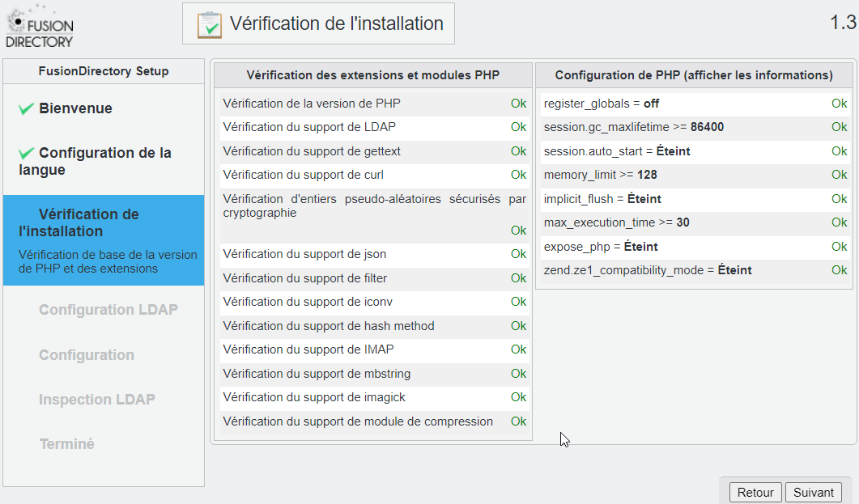Click Vérification du support de curl row
Viewport: 859px width, 504px height.
[374, 175]
